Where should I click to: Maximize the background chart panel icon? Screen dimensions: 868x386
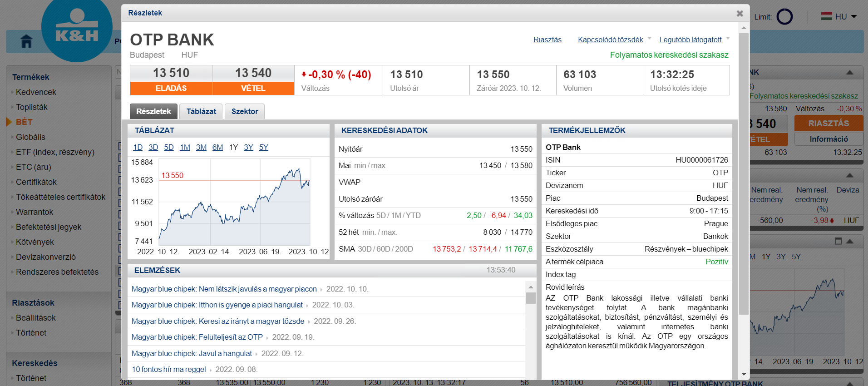[838, 241]
